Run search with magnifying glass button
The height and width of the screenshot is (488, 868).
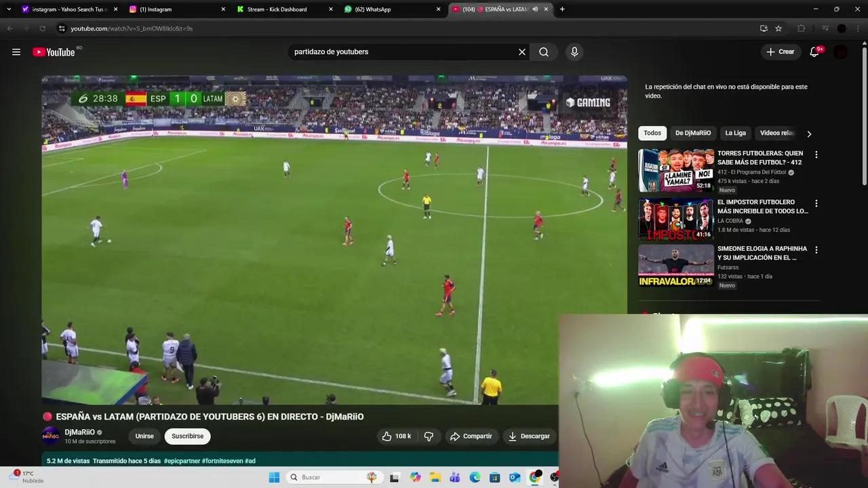(x=544, y=52)
